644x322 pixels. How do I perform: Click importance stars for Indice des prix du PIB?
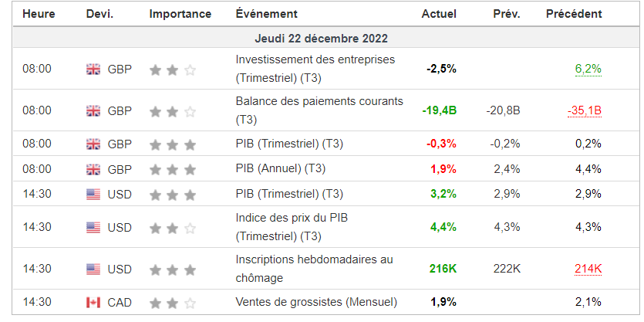173,228
